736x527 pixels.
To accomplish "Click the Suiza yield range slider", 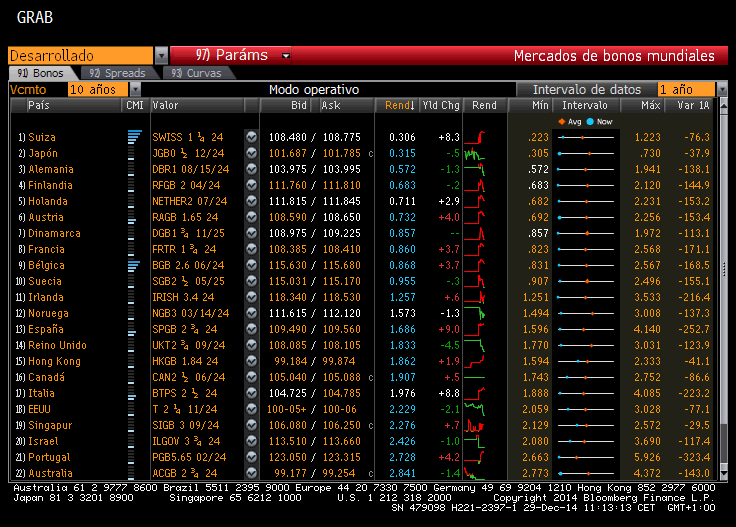I will point(585,137).
